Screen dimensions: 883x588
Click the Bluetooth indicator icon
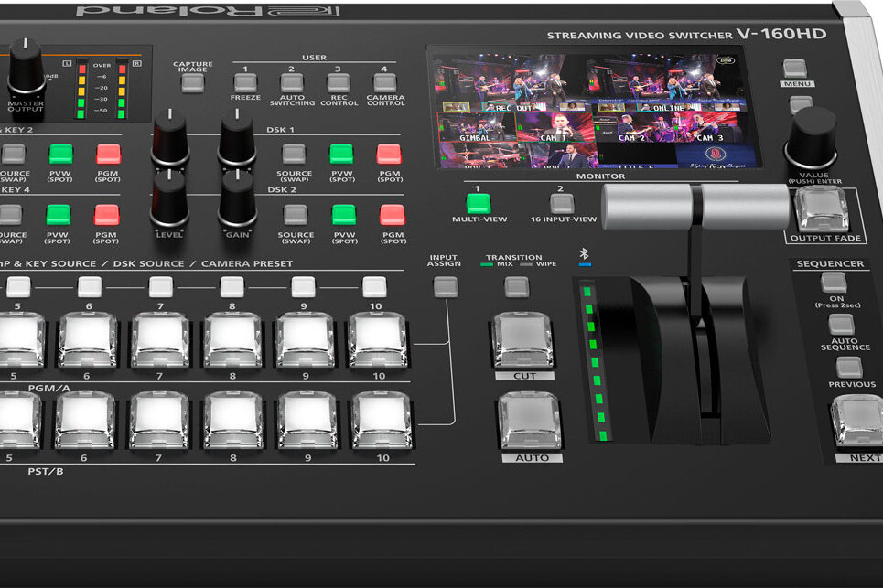pyautogui.click(x=584, y=254)
